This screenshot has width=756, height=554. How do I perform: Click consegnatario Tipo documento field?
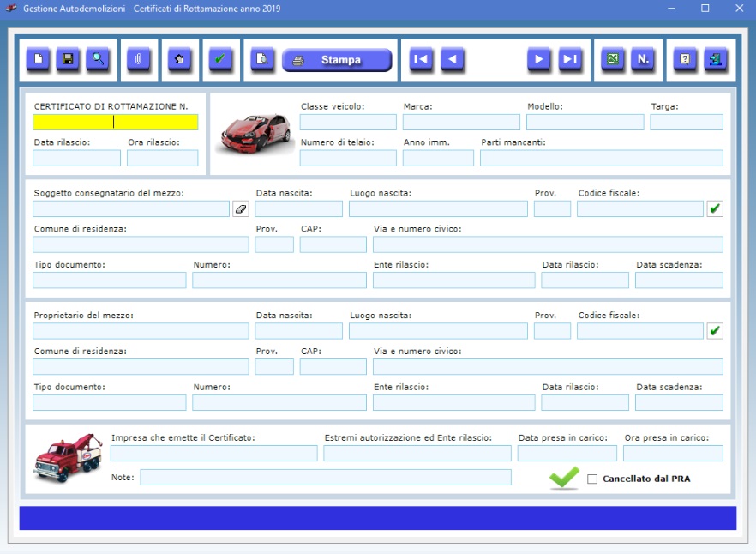(x=110, y=280)
